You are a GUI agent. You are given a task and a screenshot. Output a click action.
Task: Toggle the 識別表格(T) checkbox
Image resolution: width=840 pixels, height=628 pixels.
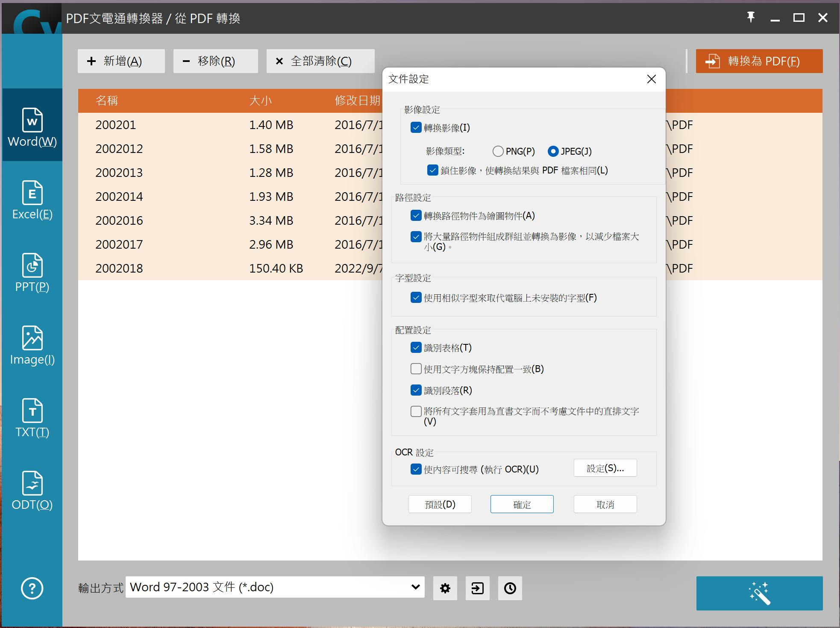point(416,347)
